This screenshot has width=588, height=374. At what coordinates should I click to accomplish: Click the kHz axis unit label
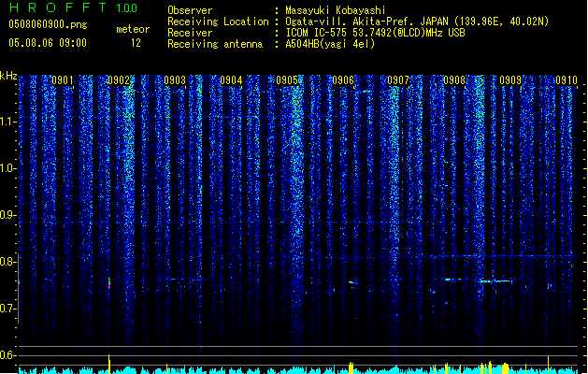point(8,76)
